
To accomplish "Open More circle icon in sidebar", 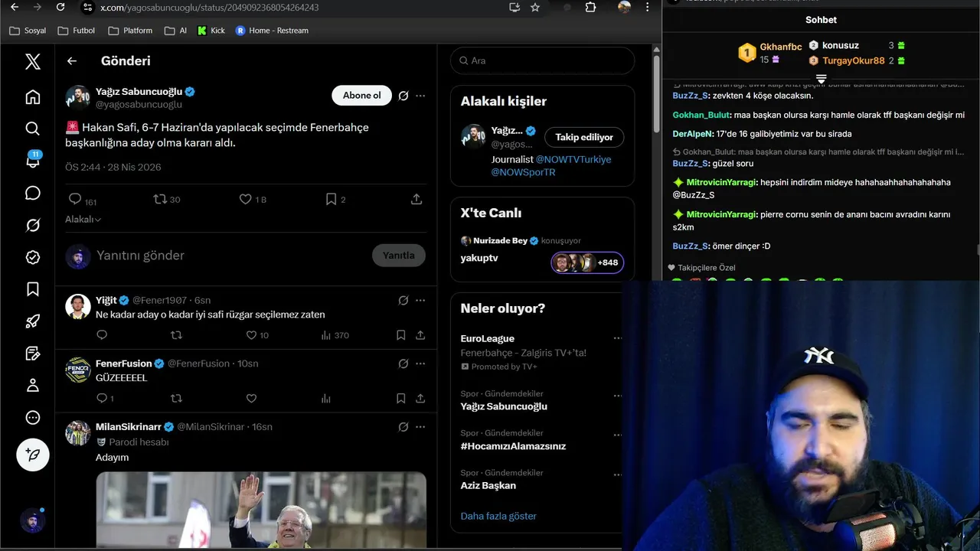I will (33, 418).
